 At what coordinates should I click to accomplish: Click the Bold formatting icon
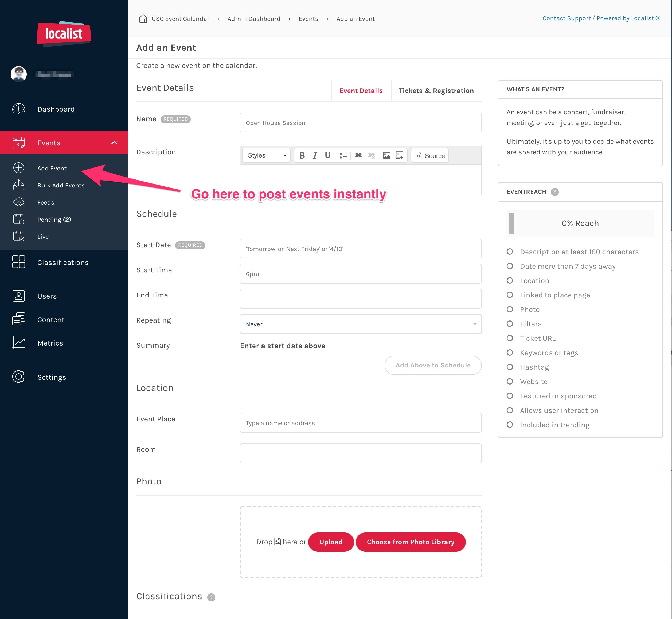point(302,155)
